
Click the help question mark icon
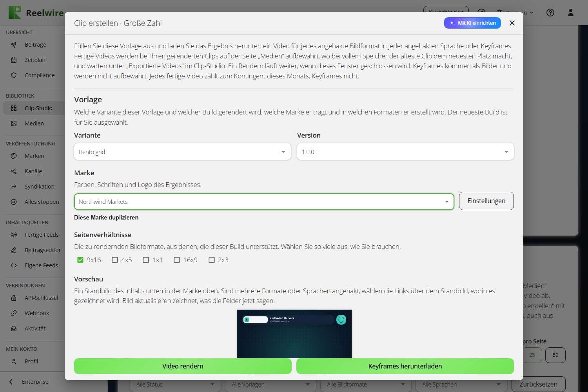[550, 13]
